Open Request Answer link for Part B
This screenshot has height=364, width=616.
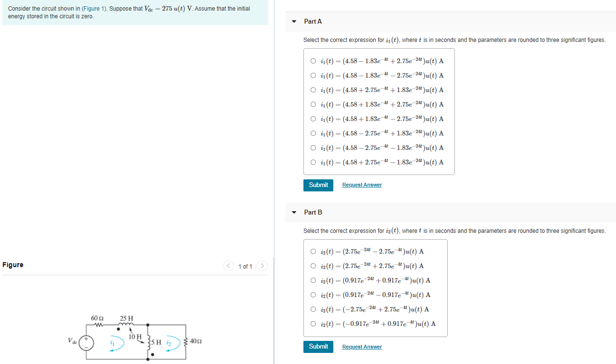click(x=362, y=347)
